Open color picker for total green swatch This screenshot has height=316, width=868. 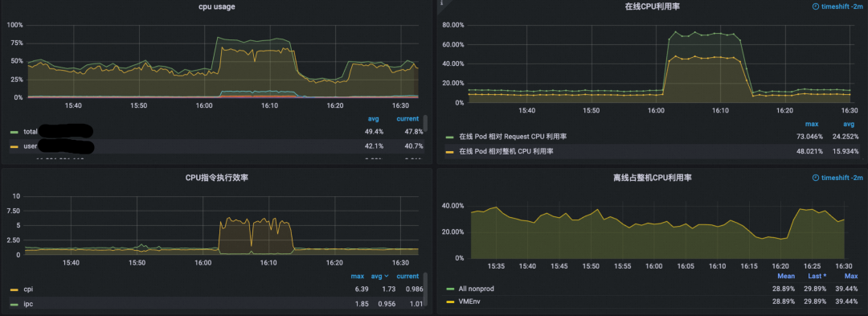pos(14,132)
